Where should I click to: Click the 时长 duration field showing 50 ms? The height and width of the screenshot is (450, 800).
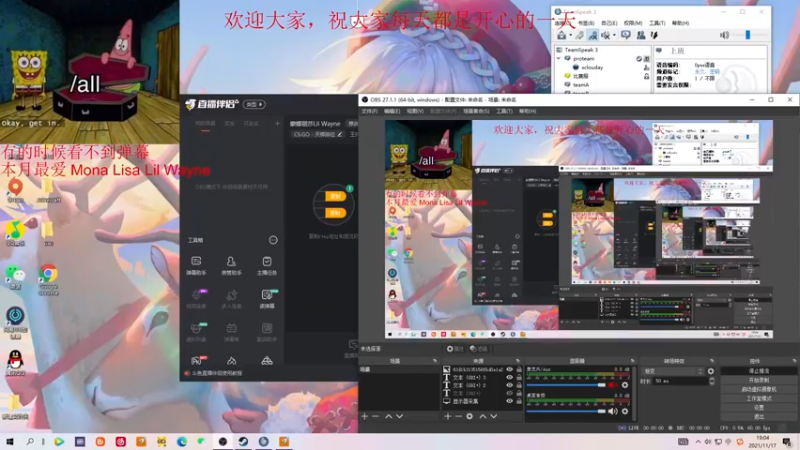680,381
